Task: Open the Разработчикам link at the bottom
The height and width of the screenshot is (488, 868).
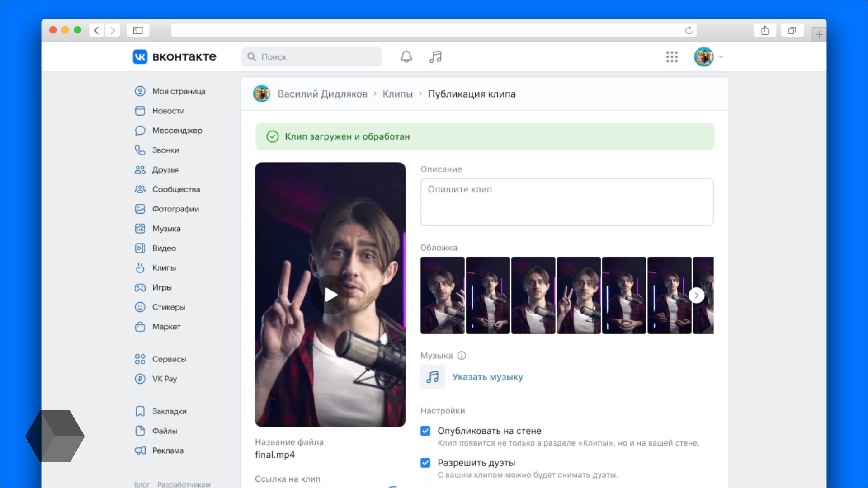Action: tap(184, 484)
